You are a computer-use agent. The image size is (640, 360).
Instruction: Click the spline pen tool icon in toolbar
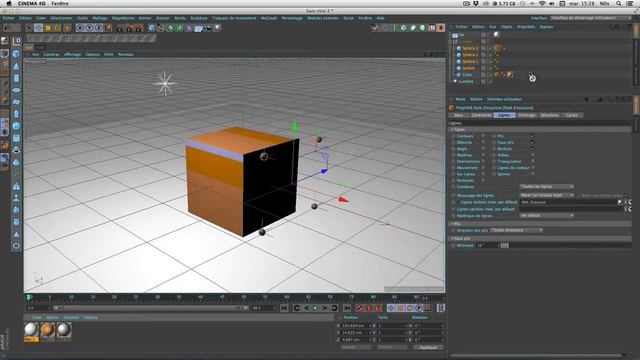click(x=161, y=28)
